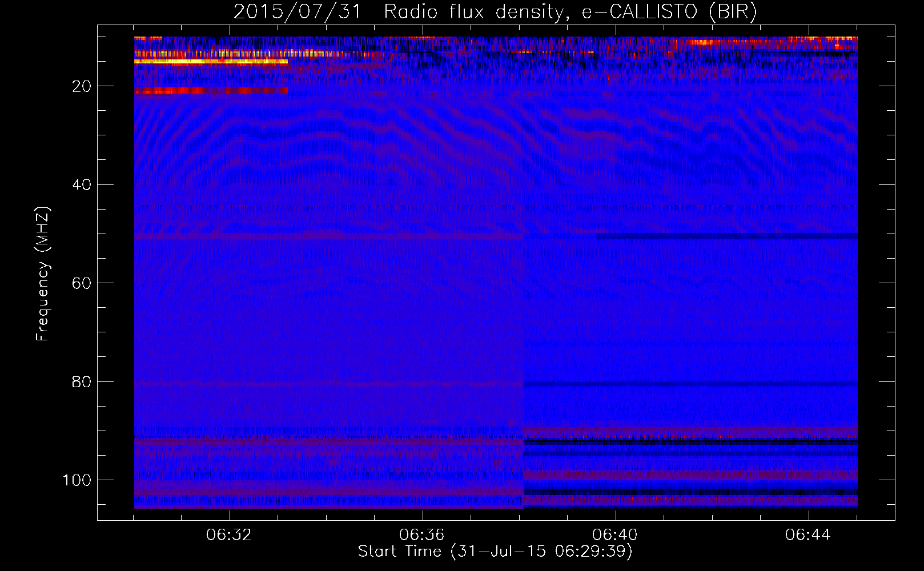This screenshot has height=571, width=924.
Task: Click the 06:40 time tick label
Action: click(x=615, y=535)
